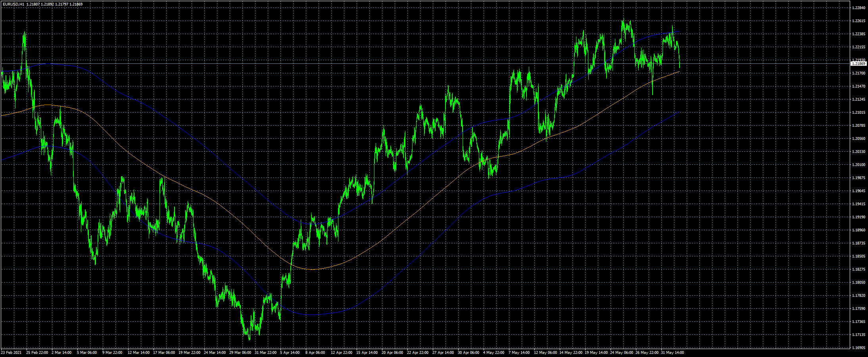868x357 pixels.
Task: Click the 12 Apr 22:00 time label
Action: coord(342,352)
